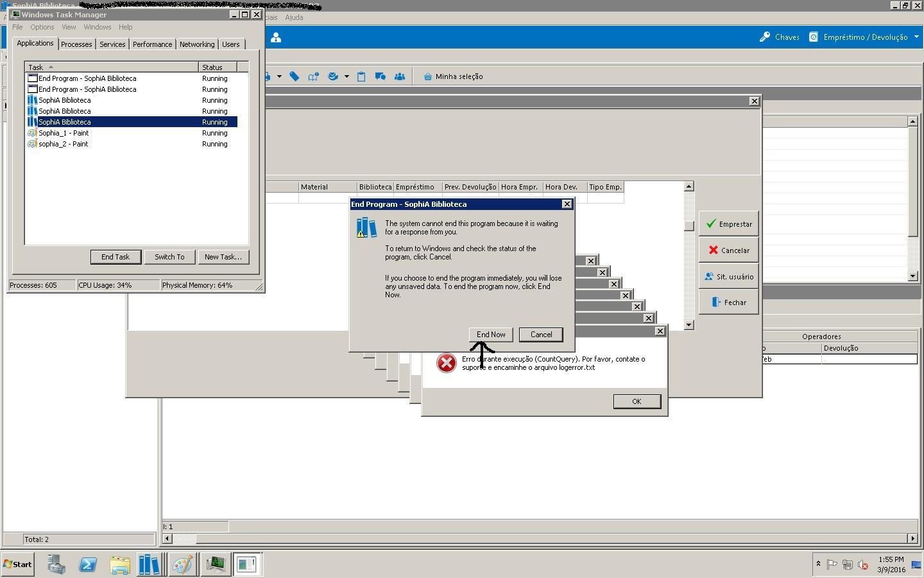Viewport: 924px width, 578px height.
Task: Click the open book icon in the toolbar
Action: click(x=314, y=76)
